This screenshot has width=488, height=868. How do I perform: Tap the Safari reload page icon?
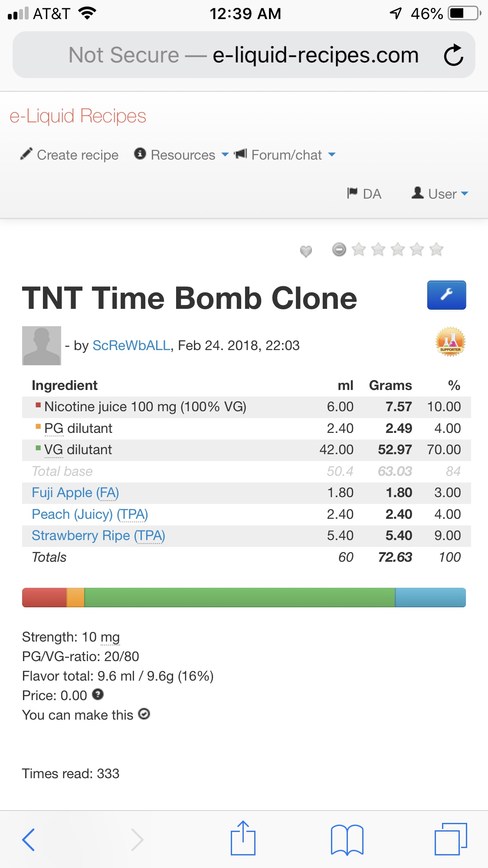tap(453, 55)
